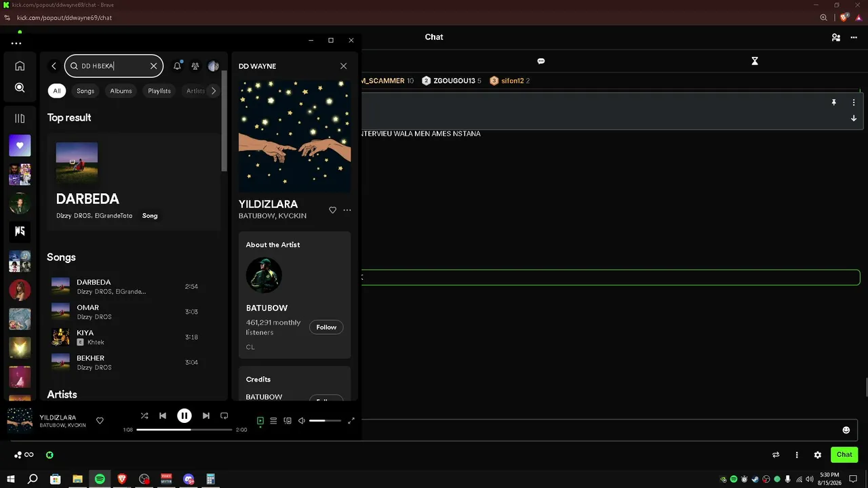Focus the Spotify search box containing DD HBEKA
This screenshot has height=488, width=868.
coord(114,66)
